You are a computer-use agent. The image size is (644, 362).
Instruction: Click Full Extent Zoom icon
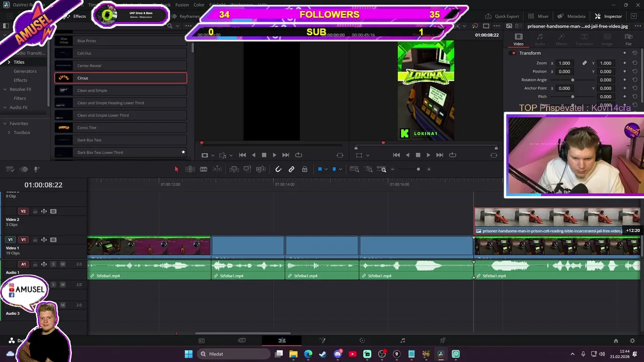pos(354,169)
